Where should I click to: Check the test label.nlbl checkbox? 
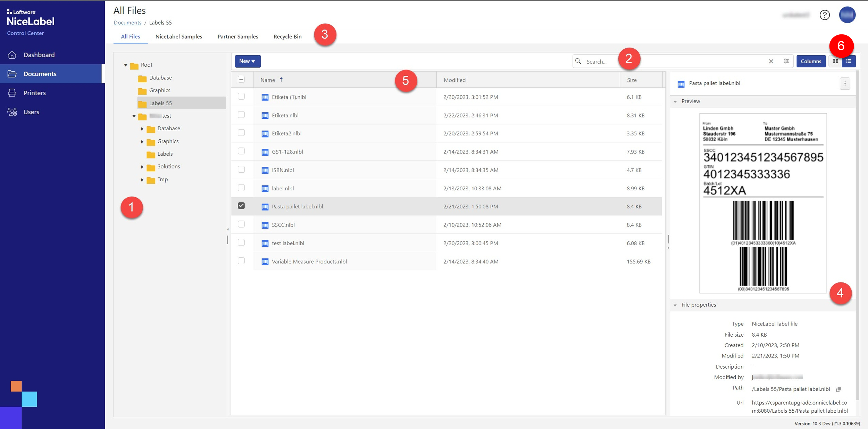click(241, 242)
